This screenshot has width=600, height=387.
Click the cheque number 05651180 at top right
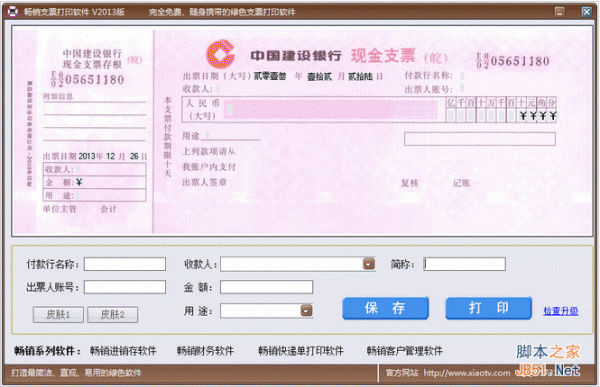[x=513, y=60]
